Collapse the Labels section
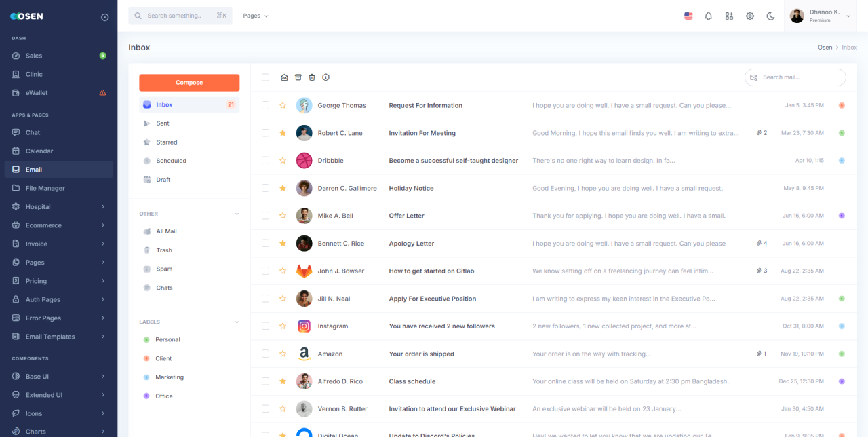Viewport: 868px width, 437px height. pyautogui.click(x=237, y=322)
